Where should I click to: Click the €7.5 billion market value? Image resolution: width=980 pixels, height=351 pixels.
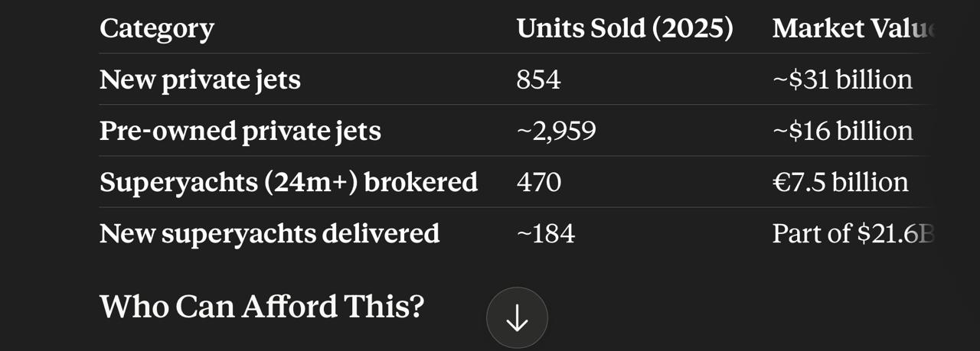(x=841, y=182)
